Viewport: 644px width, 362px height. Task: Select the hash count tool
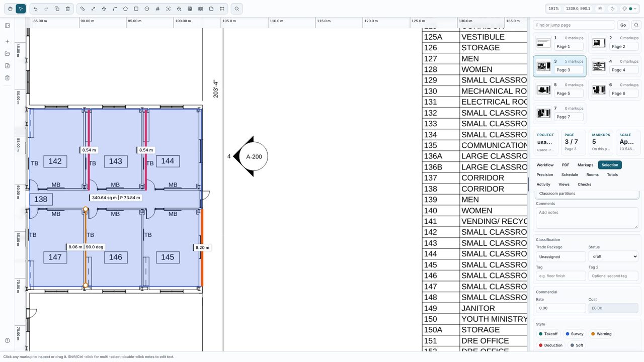(x=157, y=9)
